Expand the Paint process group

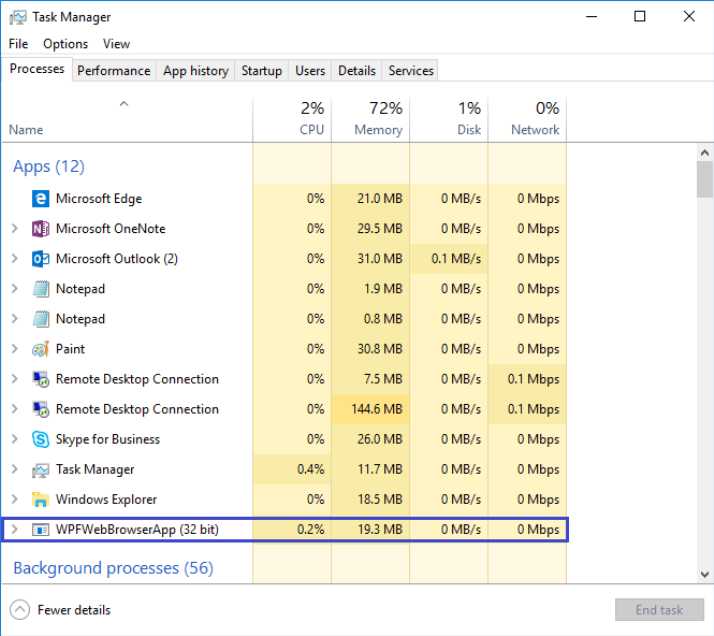(15, 349)
